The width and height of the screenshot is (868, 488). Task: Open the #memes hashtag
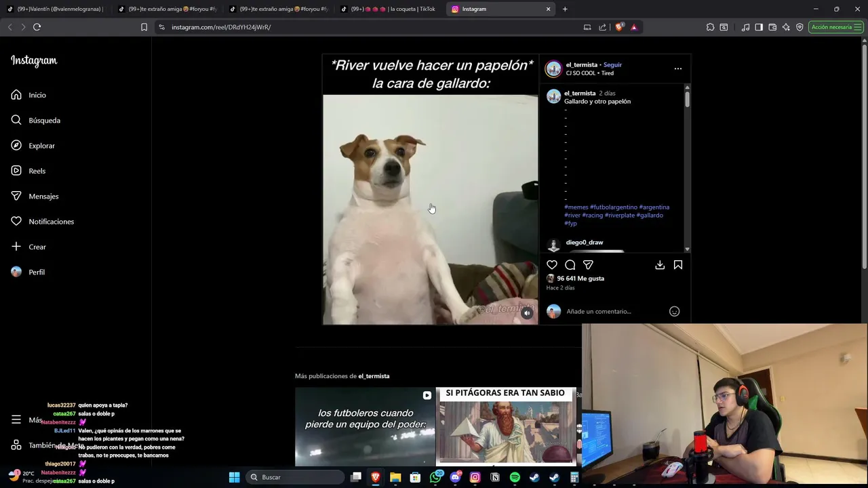coord(576,207)
